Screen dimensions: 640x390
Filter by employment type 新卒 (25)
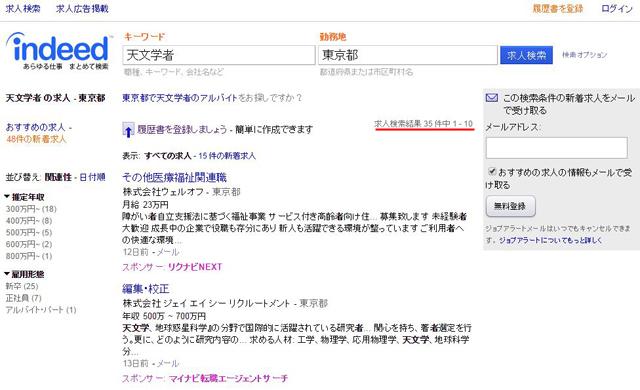point(22,286)
